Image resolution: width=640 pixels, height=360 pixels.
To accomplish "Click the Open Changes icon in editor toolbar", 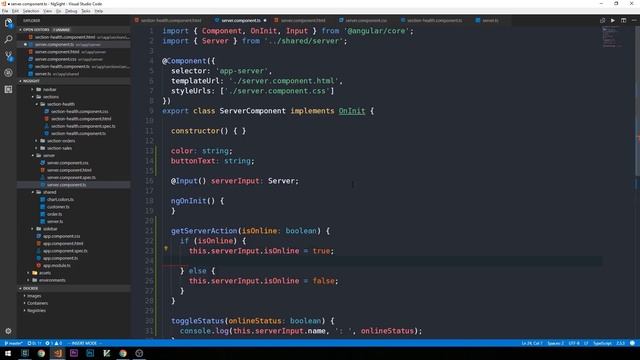I will [602, 20].
